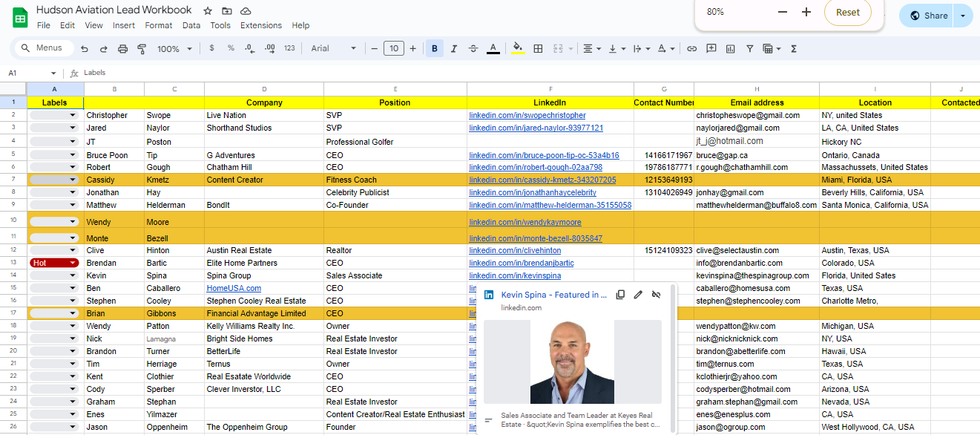
Task: Expand the Name Box dropdown arrow
Action: [x=53, y=73]
